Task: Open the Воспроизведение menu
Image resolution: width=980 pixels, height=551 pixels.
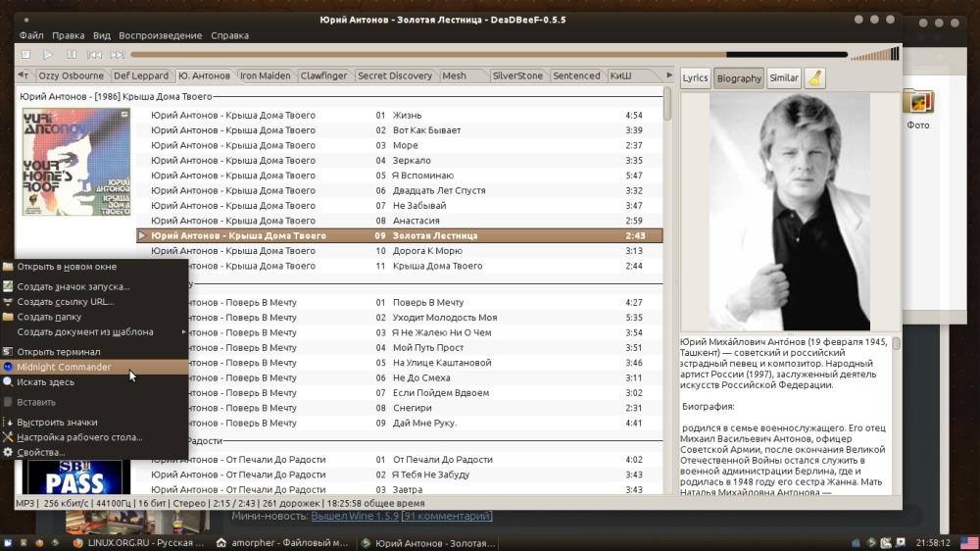Action: coord(160,35)
